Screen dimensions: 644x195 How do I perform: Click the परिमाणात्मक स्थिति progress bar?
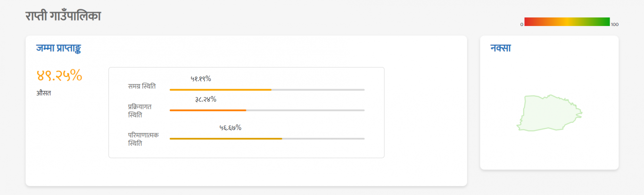point(267,138)
